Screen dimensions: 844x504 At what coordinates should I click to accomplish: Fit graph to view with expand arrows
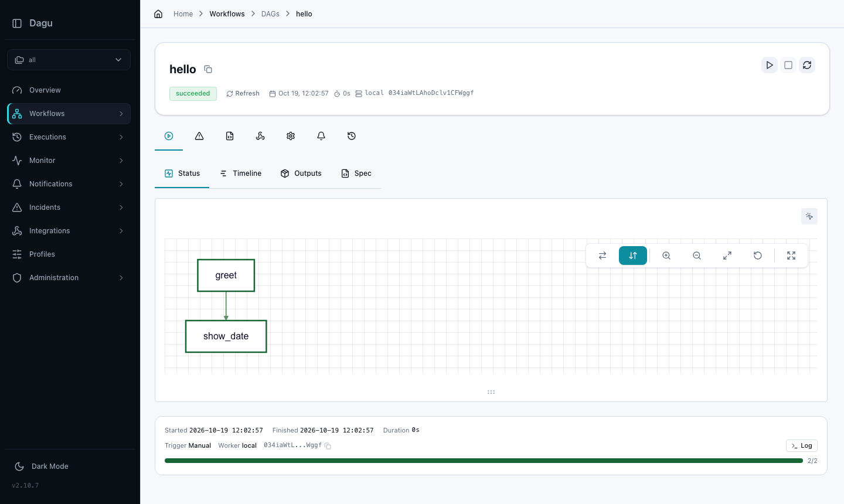(x=727, y=256)
